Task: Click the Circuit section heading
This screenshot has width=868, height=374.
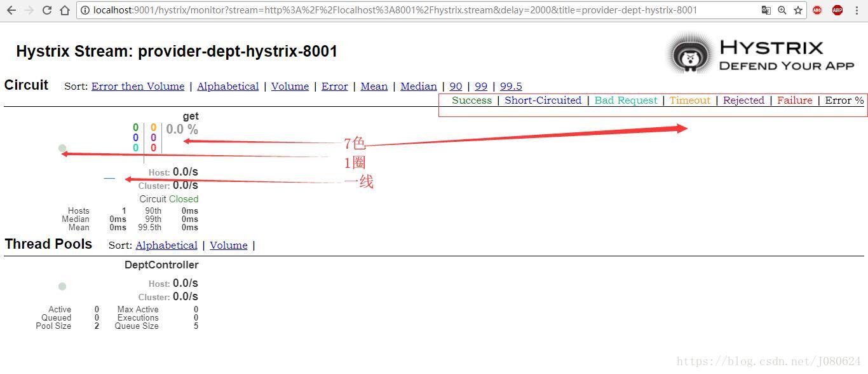Action: (26, 85)
